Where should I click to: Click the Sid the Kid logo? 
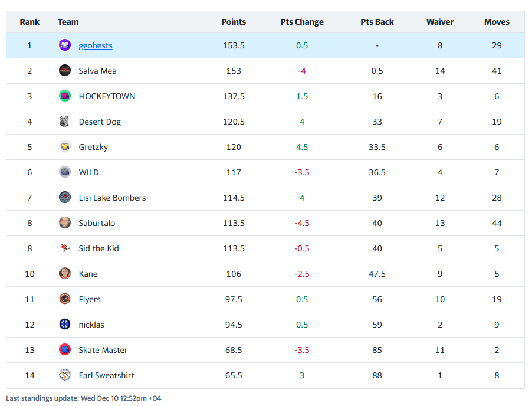coord(65,248)
